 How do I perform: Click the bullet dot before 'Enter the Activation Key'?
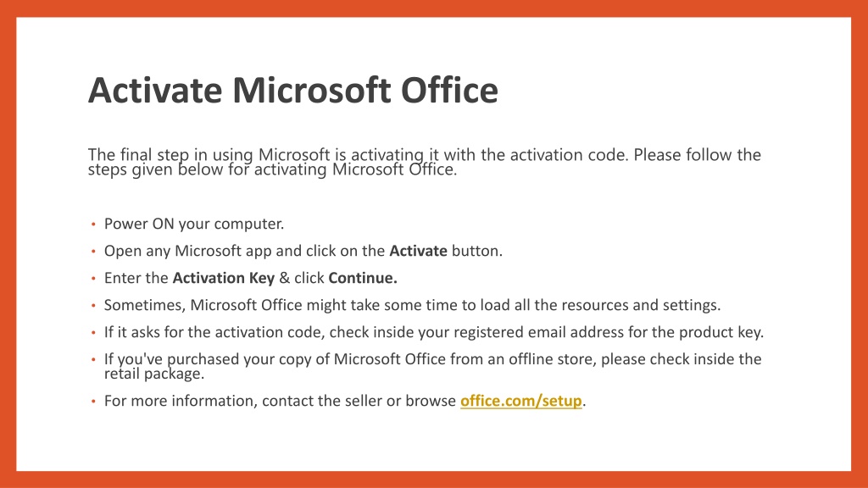click(x=93, y=278)
